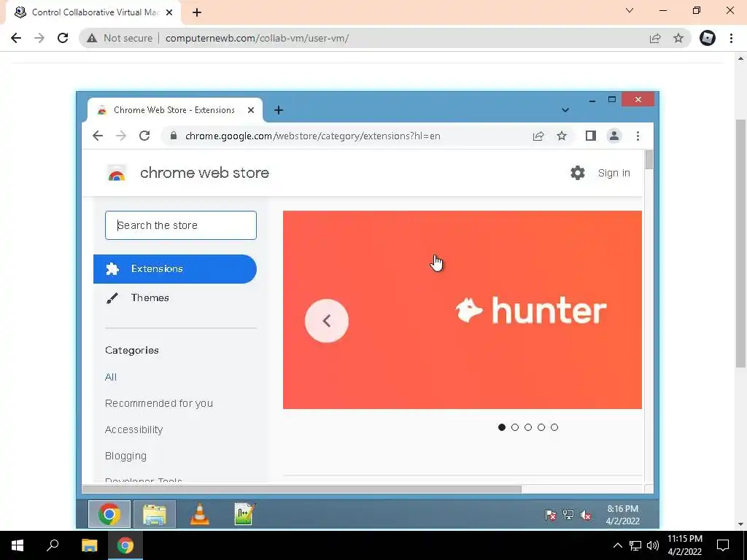Click the lock icon in VM address bar
The height and width of the screenshot is (560, 747).
pyautogui.click(x=174, y=136)
